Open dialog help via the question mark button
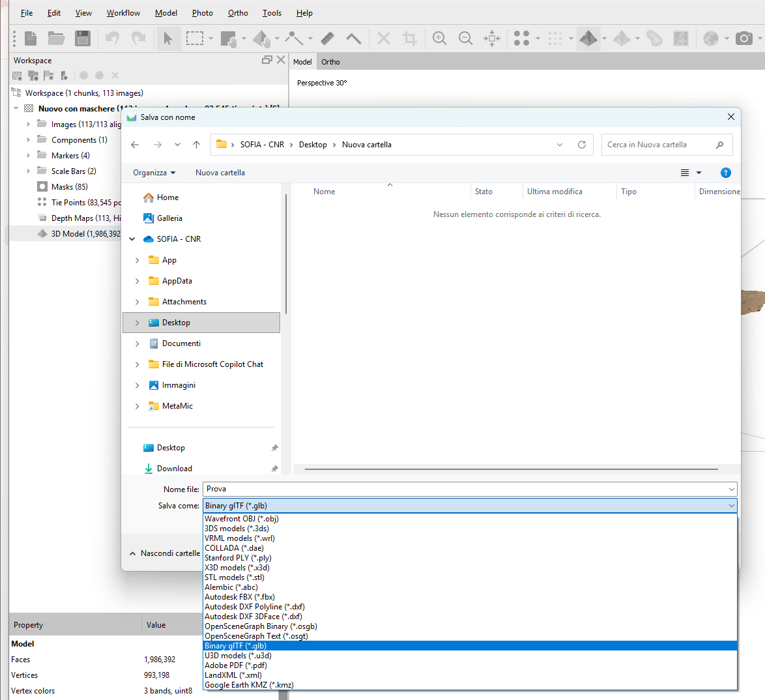This screenshot has height=700, width=765. coord(726,173)
